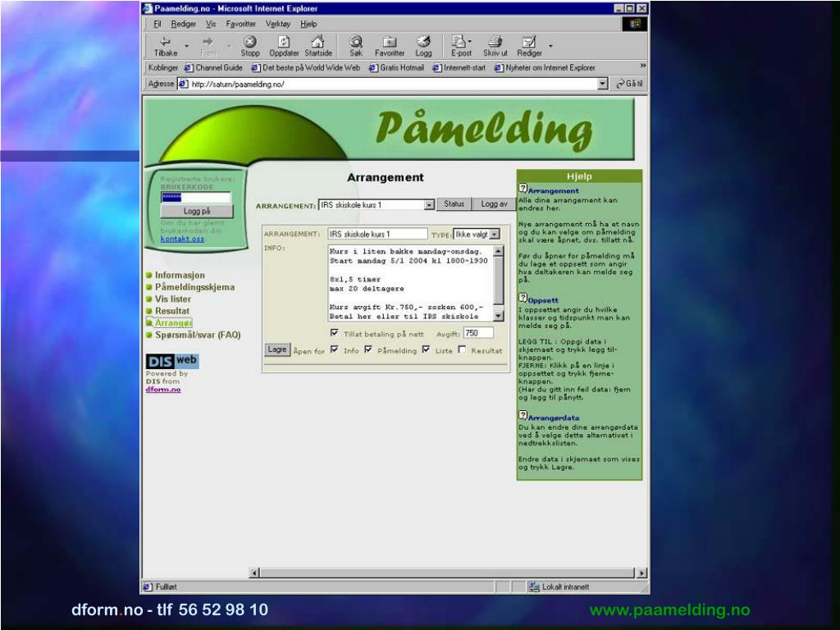Expand the Koblinger bar overflow chevron
This screenshot has height=630, width=840.
click(643, 66)
